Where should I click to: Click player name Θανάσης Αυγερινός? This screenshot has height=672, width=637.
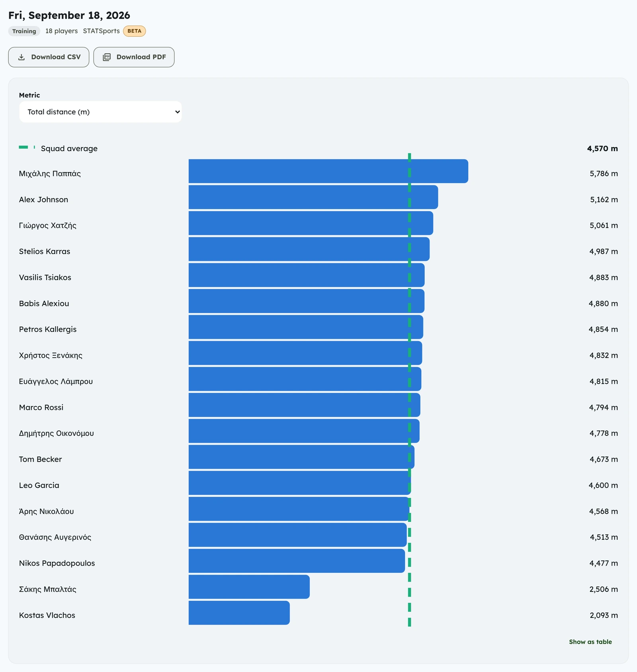pos(55,537)
